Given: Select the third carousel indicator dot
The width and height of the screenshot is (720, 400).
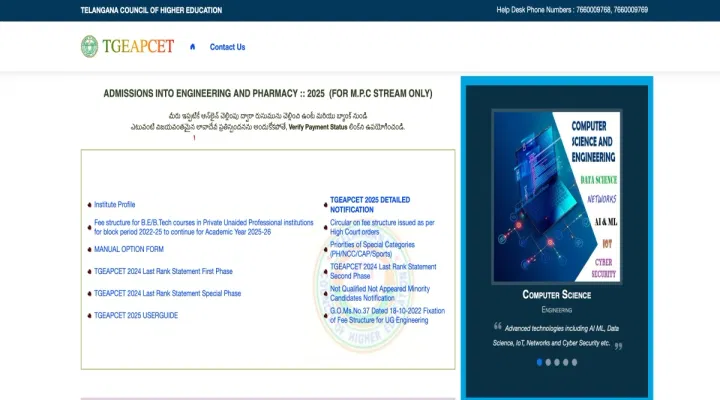Looking at the screenshot, I should tap(558, 362).
